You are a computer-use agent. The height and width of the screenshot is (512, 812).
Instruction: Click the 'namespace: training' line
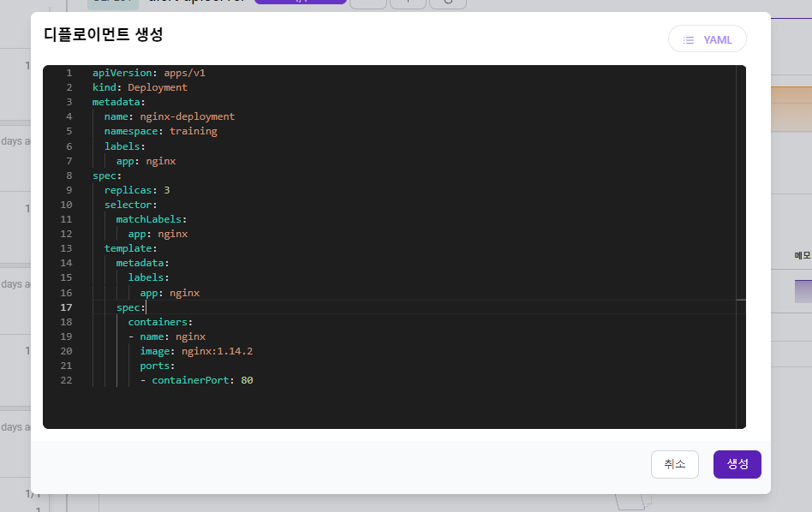click(160, 131)
